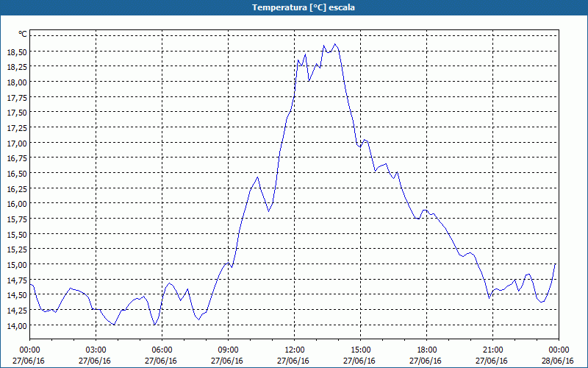Pick the 15:00 time axis label
Viewport: 588px width, 368px height.
360,350
